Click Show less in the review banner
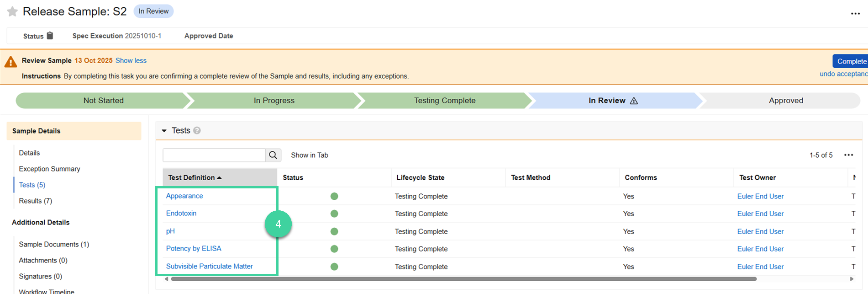This screenshot has width=868, height=294. click(x=131, y=60)
